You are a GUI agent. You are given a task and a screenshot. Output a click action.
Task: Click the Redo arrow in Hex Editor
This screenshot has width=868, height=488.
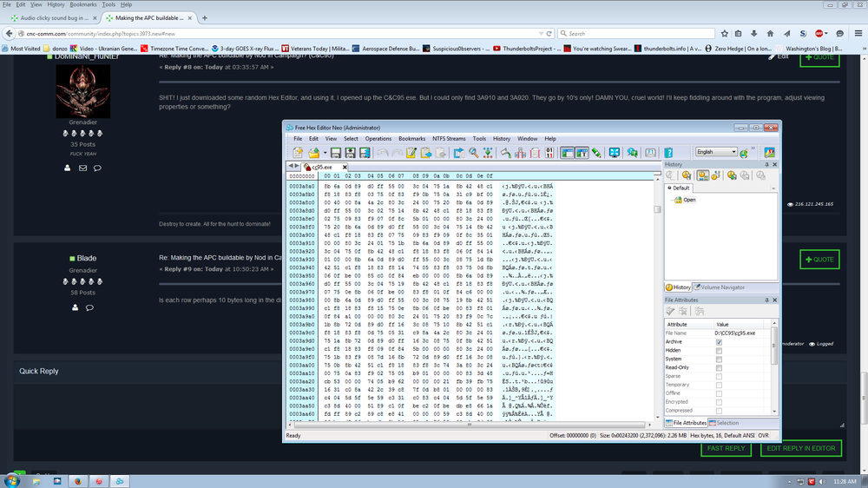tap(397, 153)
